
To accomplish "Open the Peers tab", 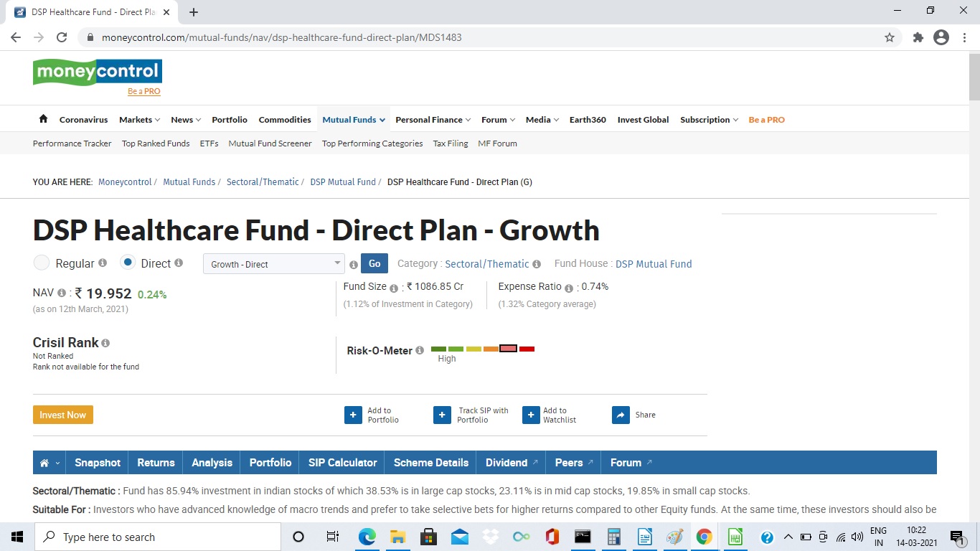I will point(574,463).
